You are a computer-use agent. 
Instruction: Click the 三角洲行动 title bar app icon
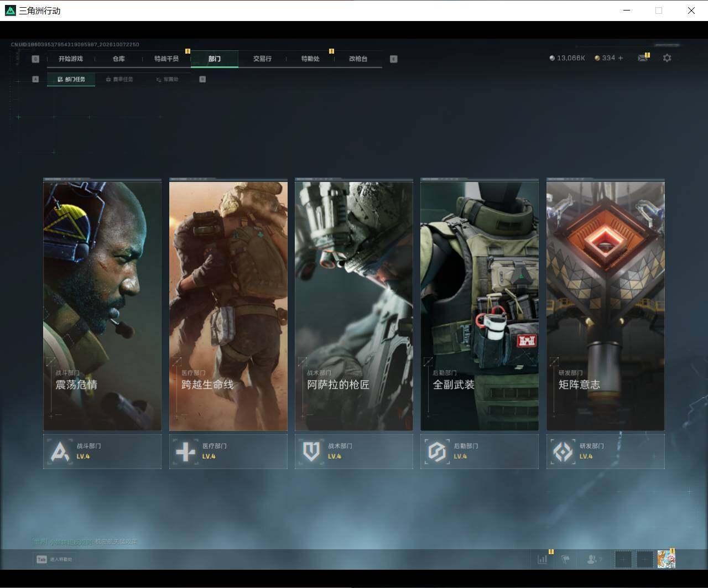point(10,11)
